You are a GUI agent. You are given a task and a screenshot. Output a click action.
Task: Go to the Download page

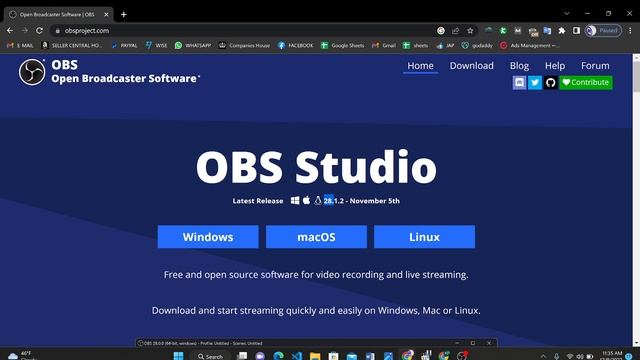(x=471, y=66)
